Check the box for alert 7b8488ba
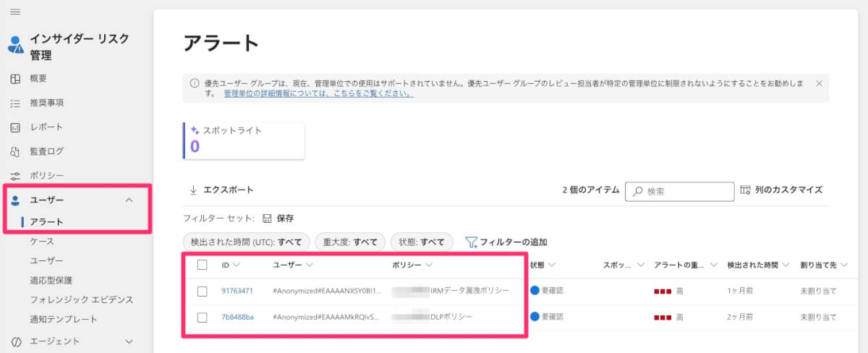The height and width of the screenshot is (353, 868). pyautogui.click(x=203, y=317)
